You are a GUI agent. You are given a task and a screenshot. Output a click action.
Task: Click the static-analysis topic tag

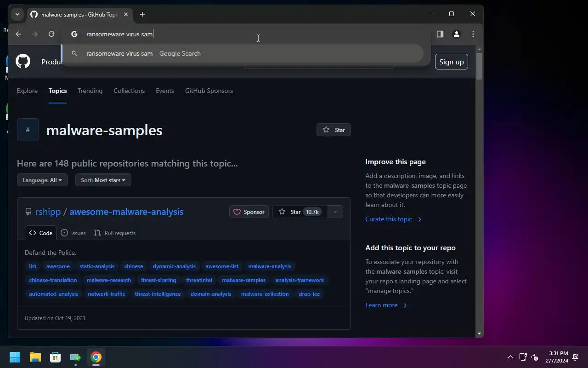point(97,266)
